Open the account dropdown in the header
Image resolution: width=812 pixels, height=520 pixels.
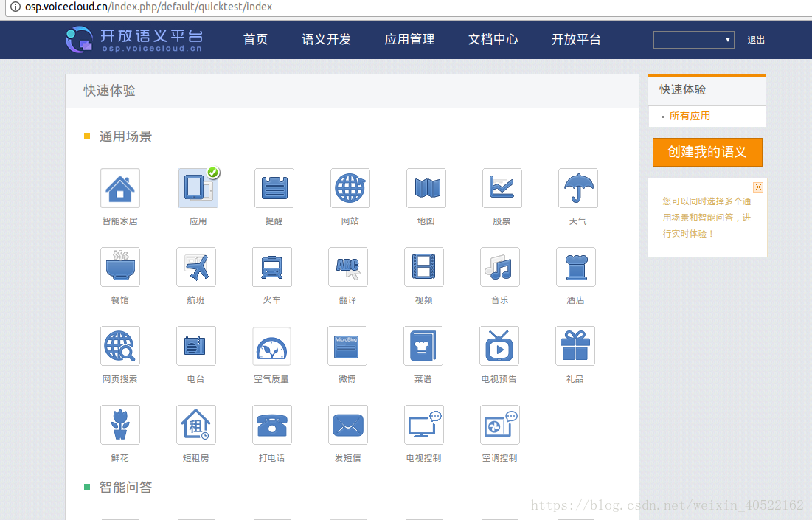(x=693, y=40)
